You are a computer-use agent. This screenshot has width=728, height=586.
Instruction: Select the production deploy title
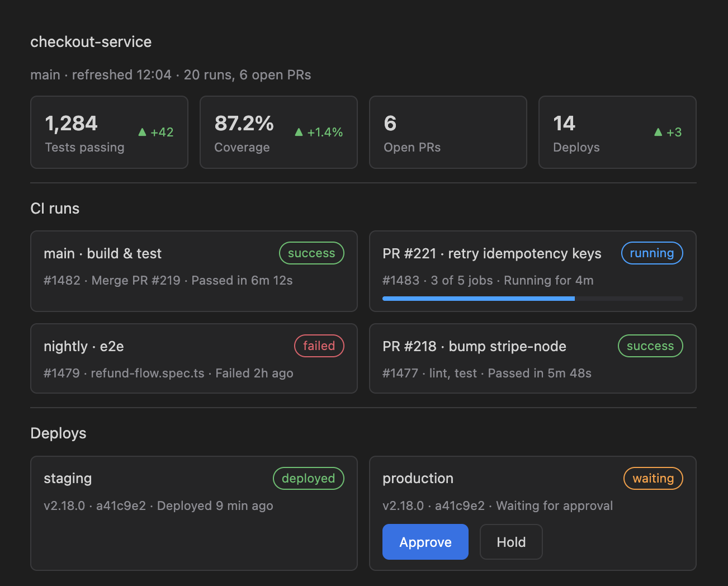click(x=418, y=479)
